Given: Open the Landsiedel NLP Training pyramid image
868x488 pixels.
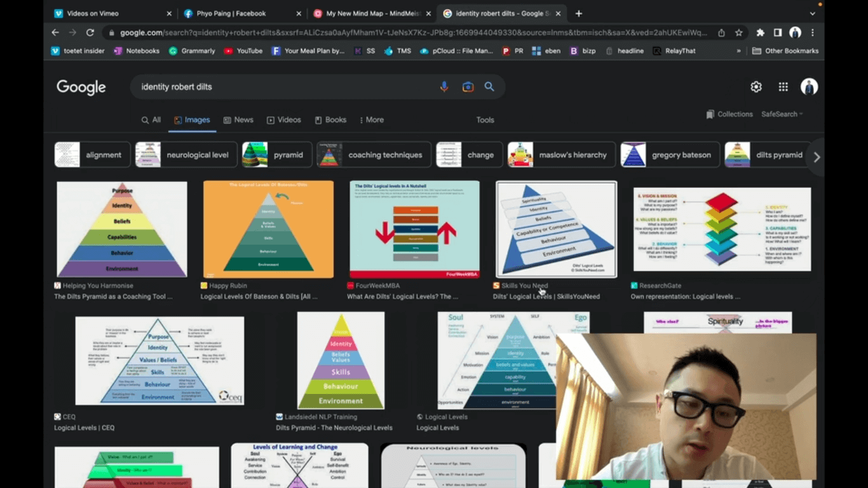Looking at the screenshot, I should tap(341, 360).
